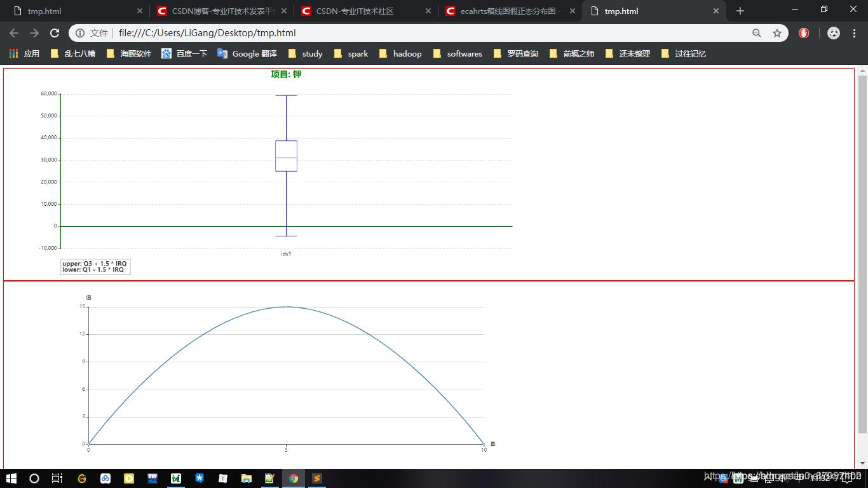Click the page vertical scrollbar thumb
868x488 pixels.
click(x=862, y=254)
